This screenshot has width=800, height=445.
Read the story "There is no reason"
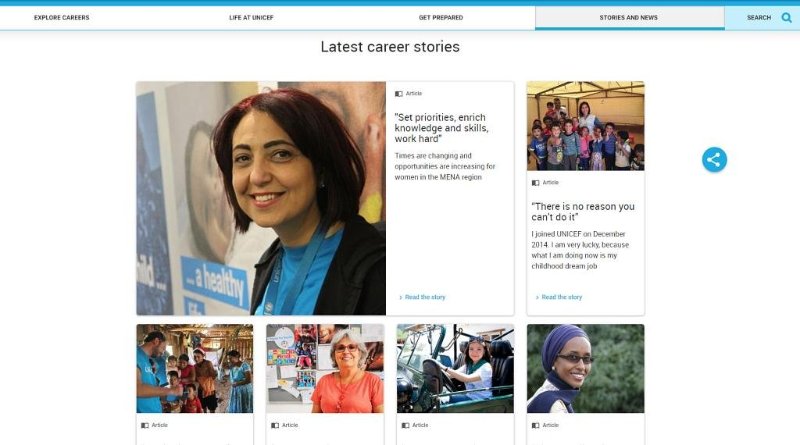point(559,297)
